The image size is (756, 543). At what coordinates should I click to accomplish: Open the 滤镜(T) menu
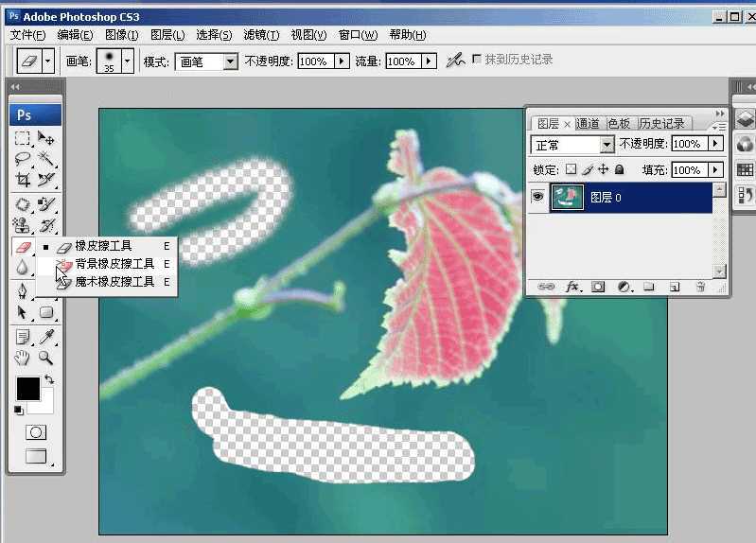pyautogui.click(x=261, y=35)
